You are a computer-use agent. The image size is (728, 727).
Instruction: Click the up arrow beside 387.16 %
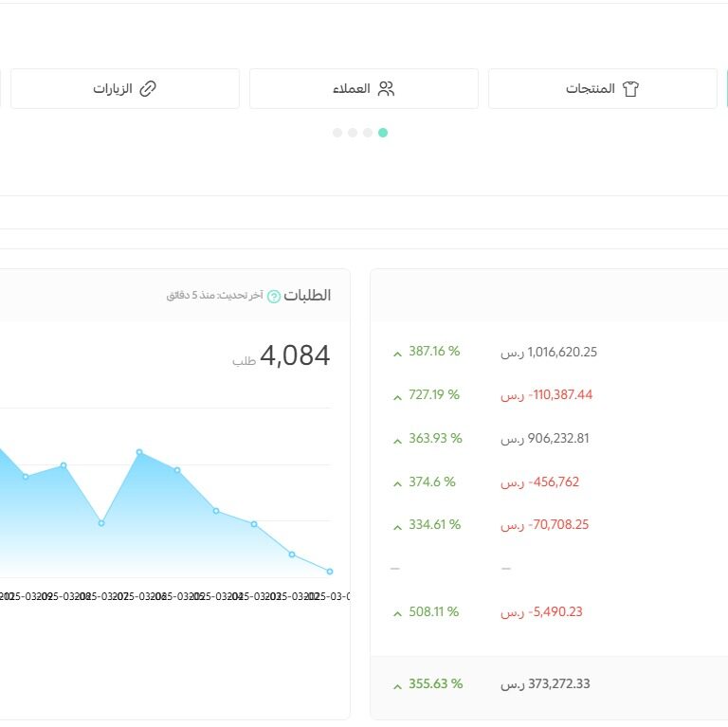point(397,354)
